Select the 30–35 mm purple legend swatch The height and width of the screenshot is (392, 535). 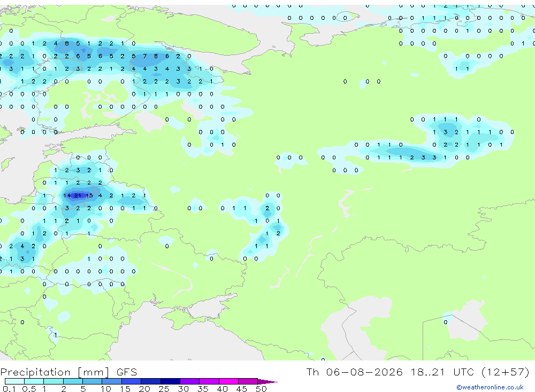coord(189,381)
